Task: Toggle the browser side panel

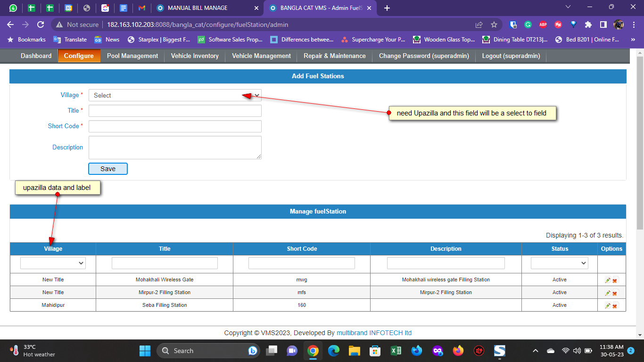Action: [x=603, y=25]
